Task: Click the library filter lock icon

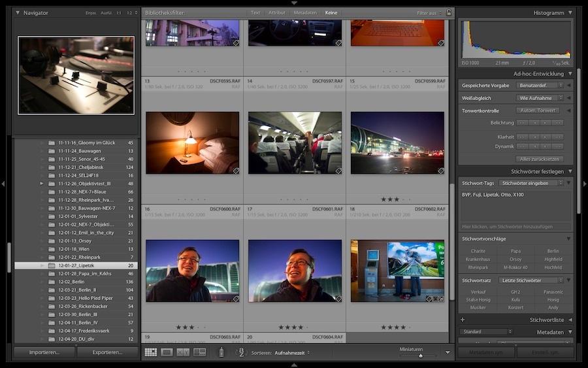Action: (449, 12)
